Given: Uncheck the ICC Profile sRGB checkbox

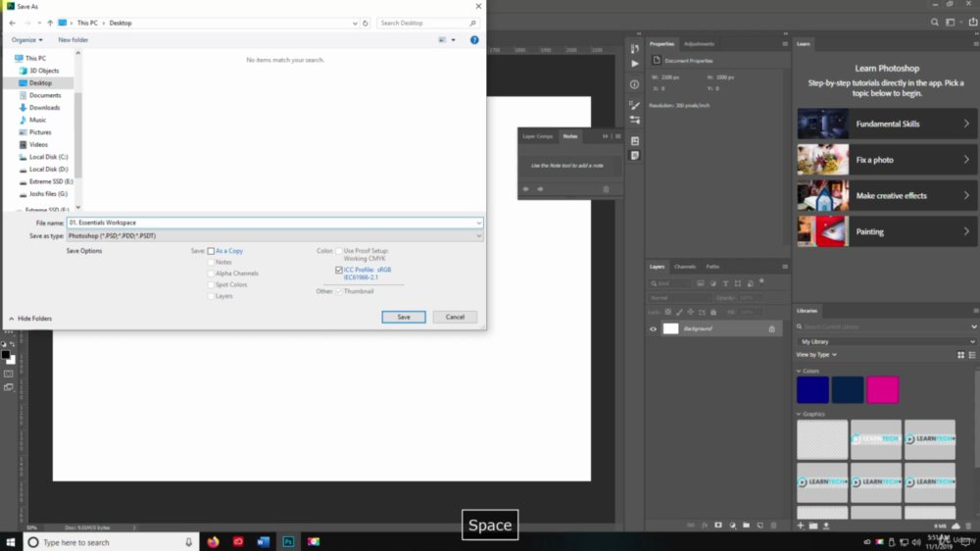Looking at the screenshot, I should click(339, 271).
